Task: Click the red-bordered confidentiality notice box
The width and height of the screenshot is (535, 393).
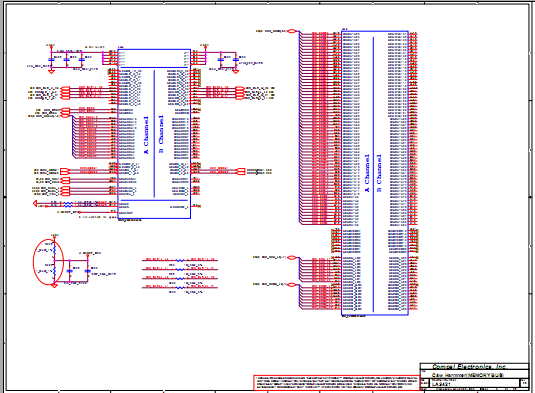Action: coord(336,382)
